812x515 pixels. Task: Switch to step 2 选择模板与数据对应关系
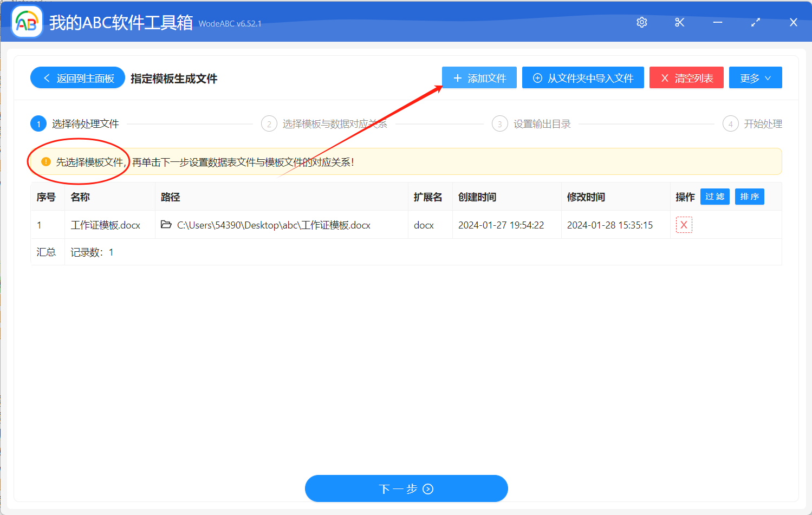(269, 123)
